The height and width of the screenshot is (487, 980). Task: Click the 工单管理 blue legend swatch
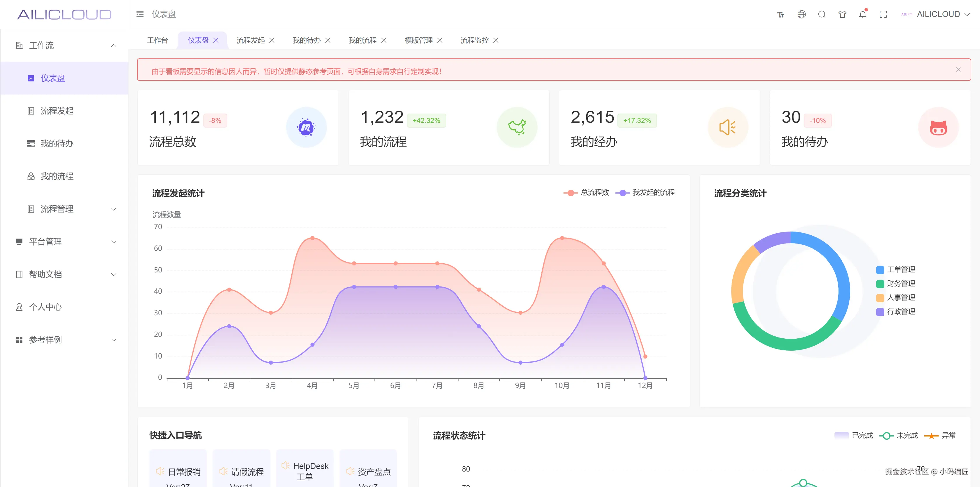pyautogui.click(x=880, y=270)
